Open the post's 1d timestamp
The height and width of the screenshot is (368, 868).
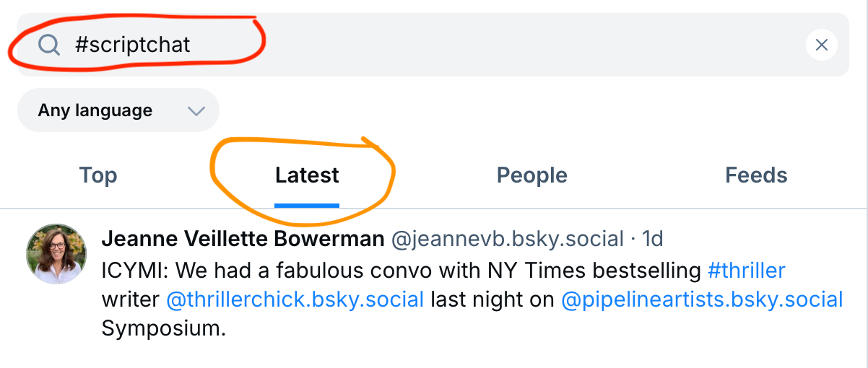652,239
